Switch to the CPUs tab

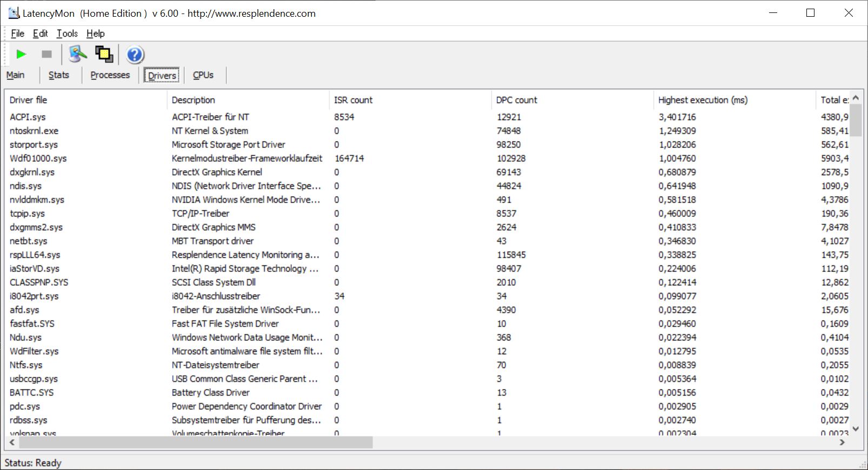pos(203,75)
